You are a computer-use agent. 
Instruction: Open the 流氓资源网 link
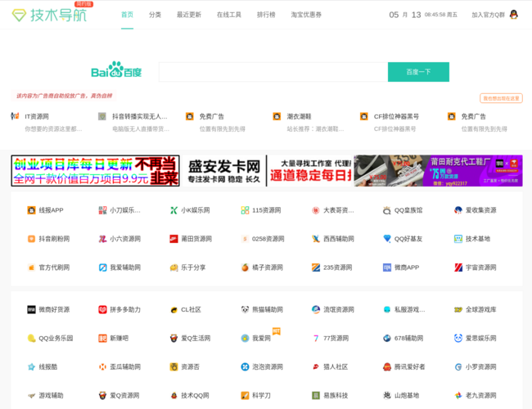[339, 310]
